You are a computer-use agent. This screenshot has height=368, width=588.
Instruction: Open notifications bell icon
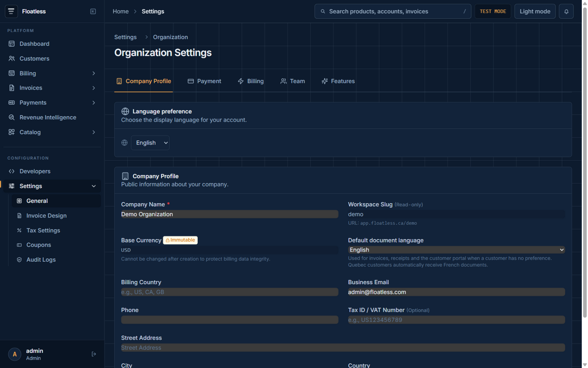[x=566, y=11]
